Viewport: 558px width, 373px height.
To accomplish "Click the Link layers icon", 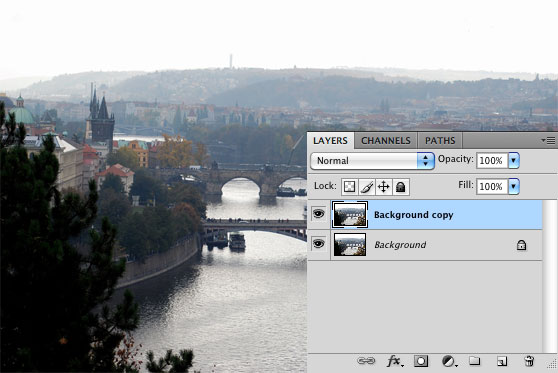I will pos(366,361).
